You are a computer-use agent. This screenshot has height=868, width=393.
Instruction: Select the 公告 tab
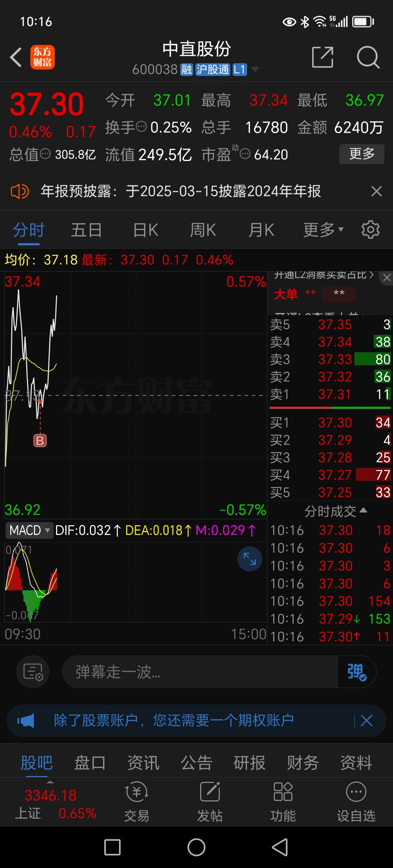point(196,763)
